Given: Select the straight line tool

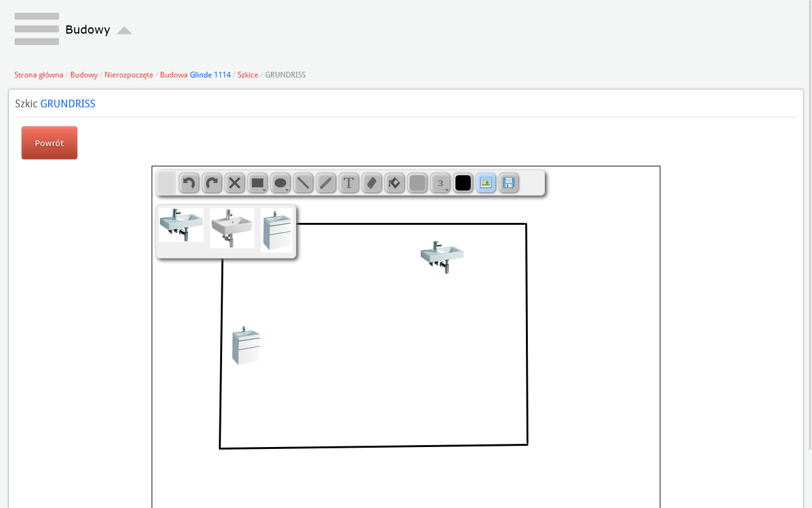Looking at the screenshot, I should pos(303,184).
